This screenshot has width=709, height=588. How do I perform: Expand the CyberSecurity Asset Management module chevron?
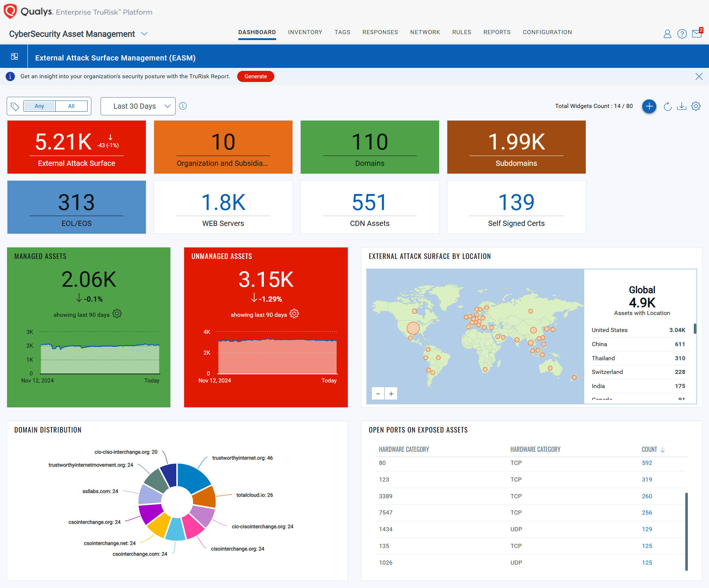pyautogui.click(x=144, y=34)
